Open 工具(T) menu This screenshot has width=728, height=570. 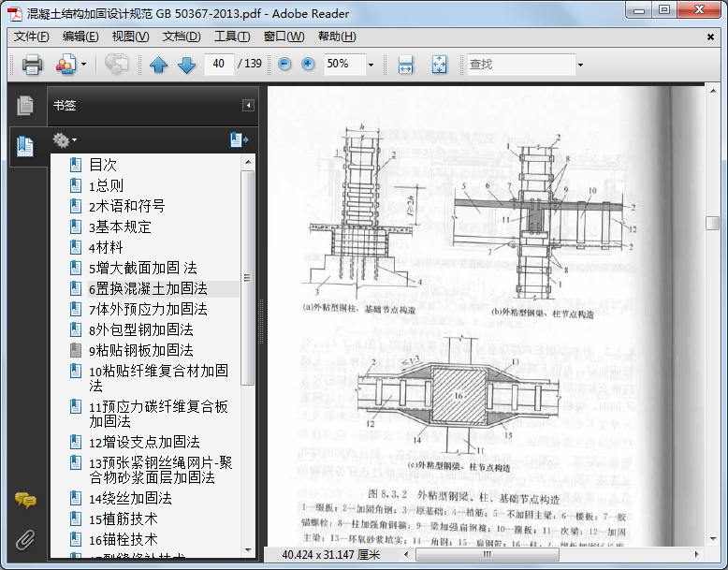pos(232,37)
